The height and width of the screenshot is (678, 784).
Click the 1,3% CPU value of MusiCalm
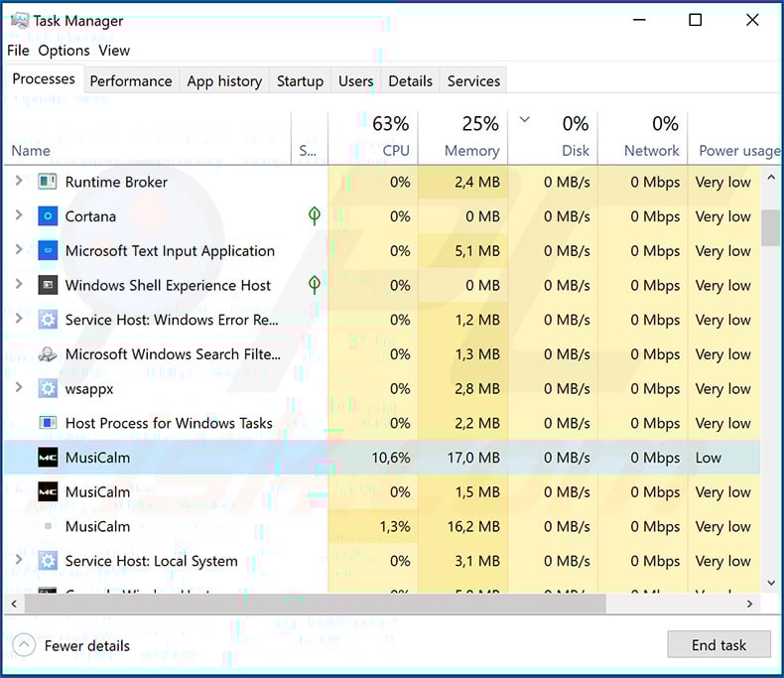click(x=395, y=526)
